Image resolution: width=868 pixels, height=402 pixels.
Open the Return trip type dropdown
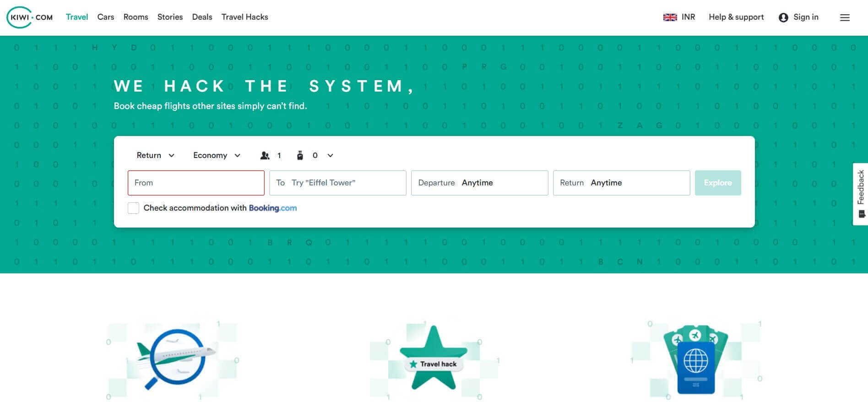point(156,156)
